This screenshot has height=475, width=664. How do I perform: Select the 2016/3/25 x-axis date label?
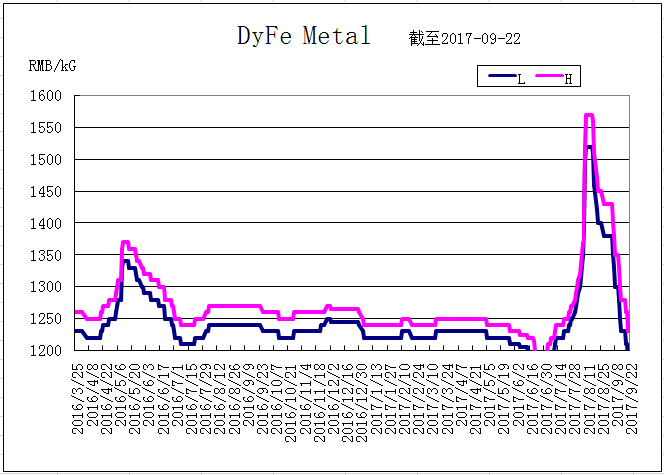click(x=78, y=399)
